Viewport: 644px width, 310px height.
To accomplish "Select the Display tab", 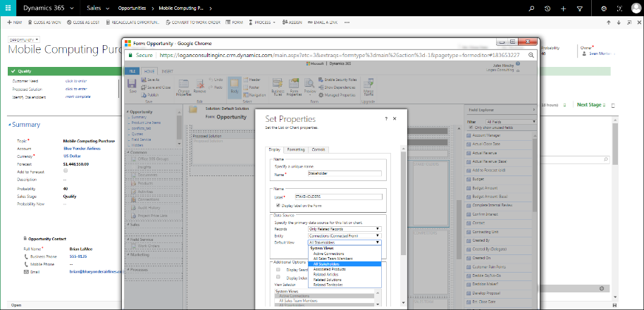I will coord(274,150).
